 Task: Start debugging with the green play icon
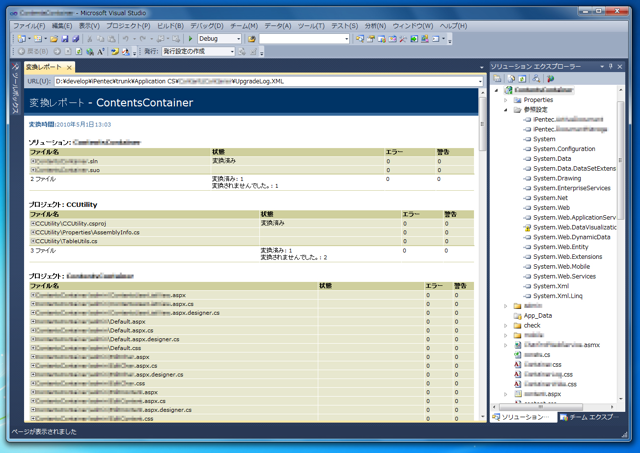click(190, 39)
